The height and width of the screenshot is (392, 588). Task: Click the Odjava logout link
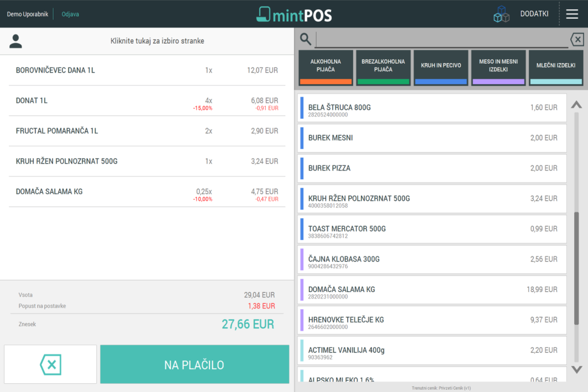tap(70, 14)
